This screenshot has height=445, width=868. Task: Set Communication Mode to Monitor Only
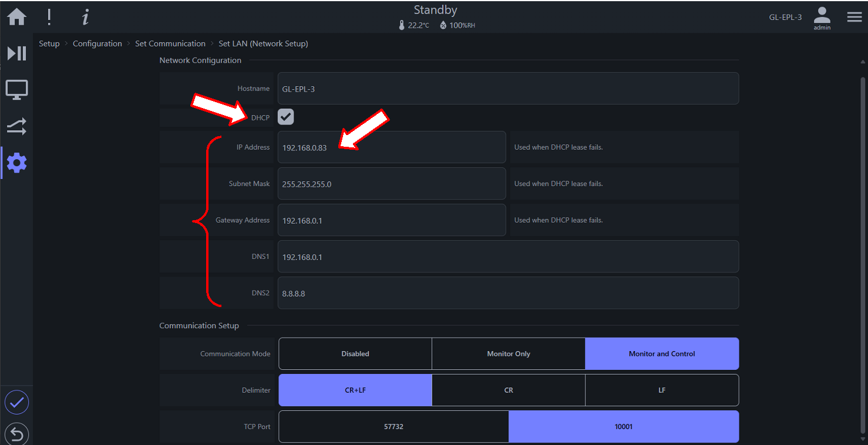tap(509, 353)
